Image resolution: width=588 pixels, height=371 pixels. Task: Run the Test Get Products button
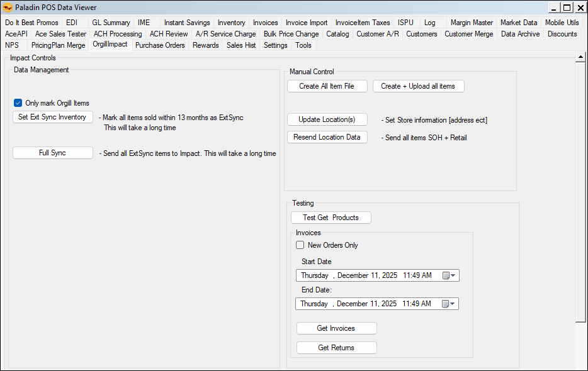click(331, 218)
